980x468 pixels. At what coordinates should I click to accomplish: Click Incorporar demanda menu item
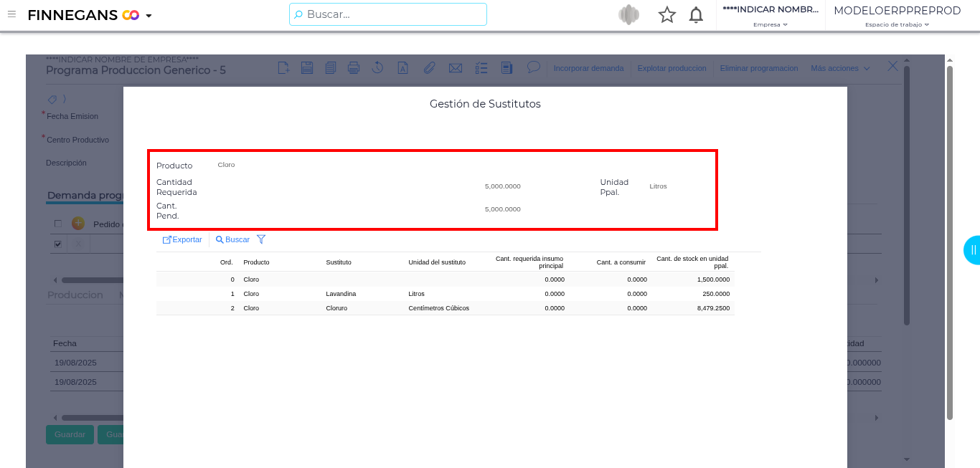tap(588, 68)
